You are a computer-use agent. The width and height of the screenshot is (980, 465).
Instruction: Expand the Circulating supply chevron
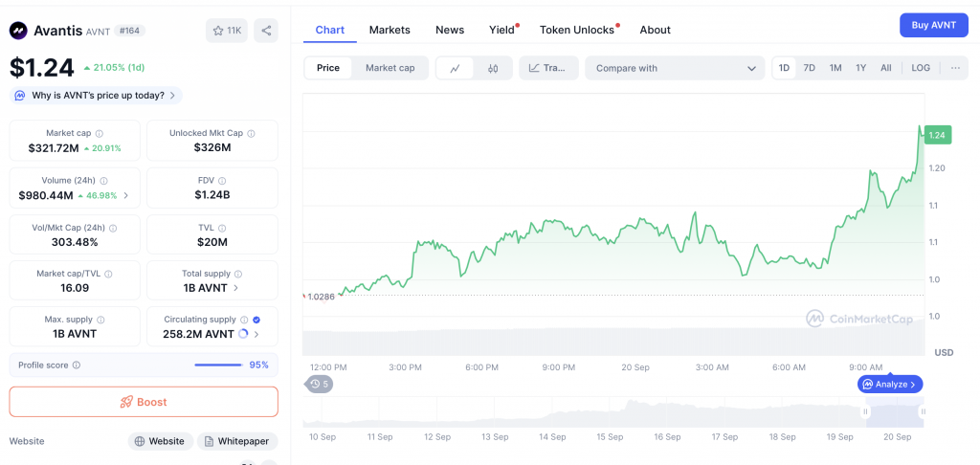(256, 334)
